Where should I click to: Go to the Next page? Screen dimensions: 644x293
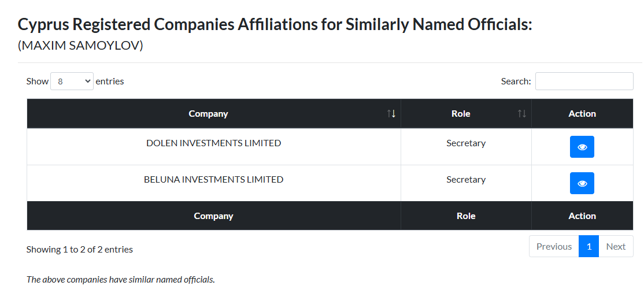click(616, 246)
